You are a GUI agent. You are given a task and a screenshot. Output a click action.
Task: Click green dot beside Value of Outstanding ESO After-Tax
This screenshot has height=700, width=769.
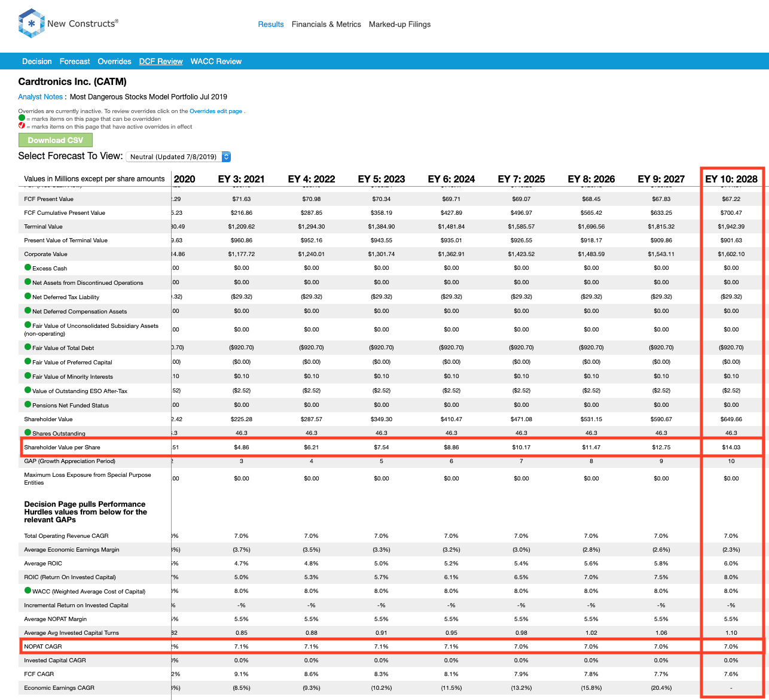[28, 390]
